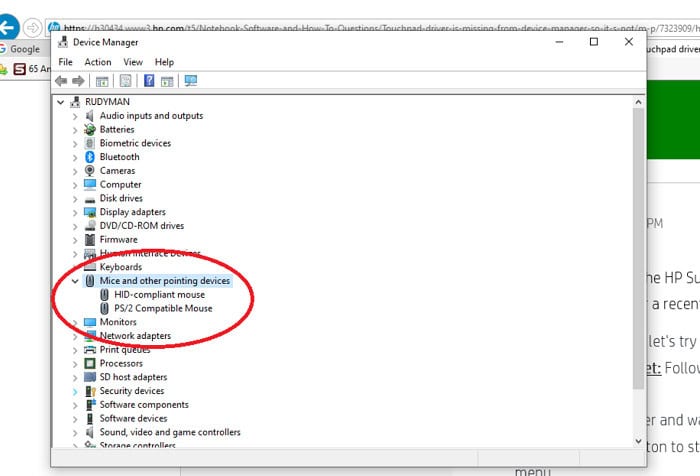Select the Network adapters category
The height and width of the screenshot is (476, 700).
pyautogui.click(x=135, y=336)
